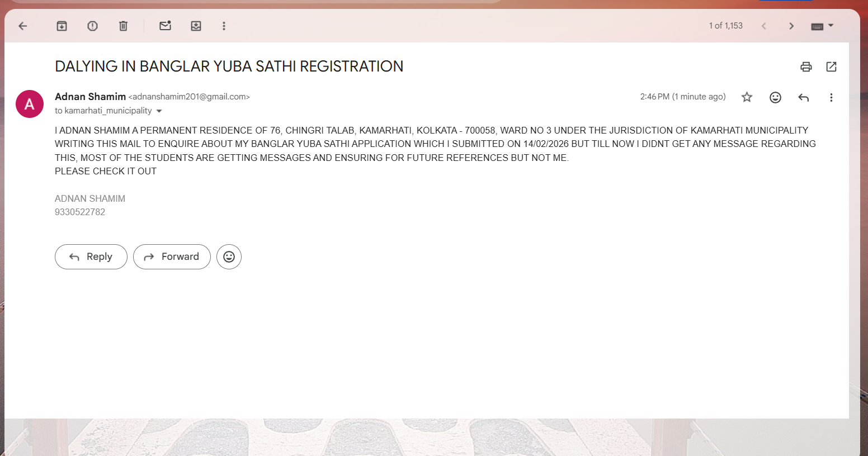The image size is (868, 456).
Task: Archive this email conversation
Action: 62,26
